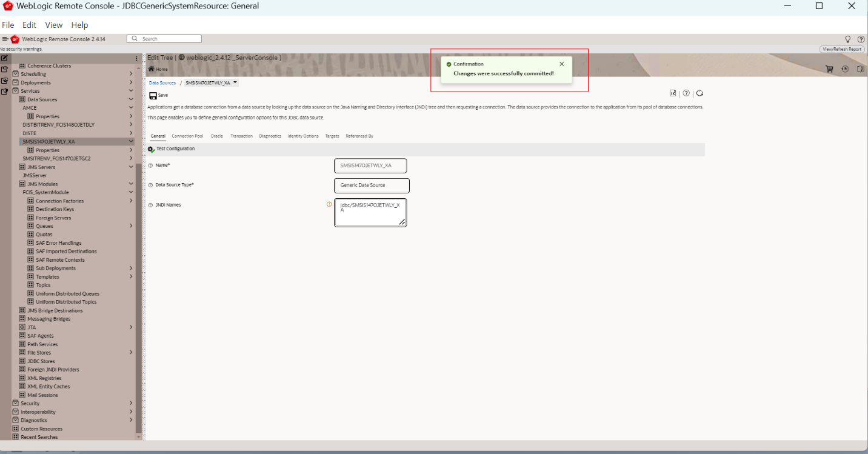The image size is (868, 454).
Task: Switch to the Transaction tab
Action: tap(241, 136)
